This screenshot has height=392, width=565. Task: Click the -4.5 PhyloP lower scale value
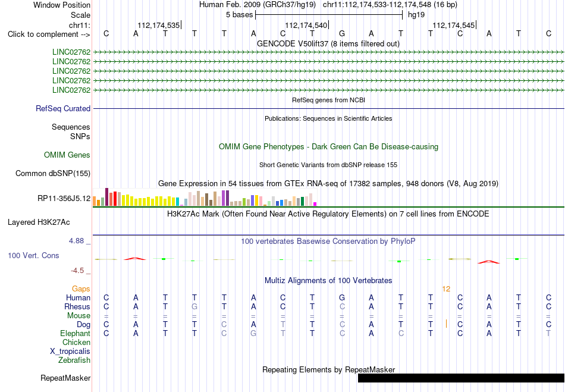(x=77, y=270)
